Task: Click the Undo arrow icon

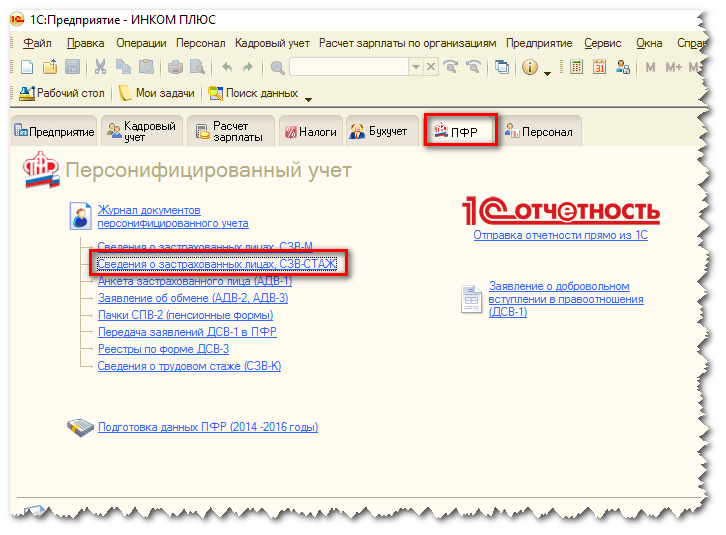Action: click(227, 67)
